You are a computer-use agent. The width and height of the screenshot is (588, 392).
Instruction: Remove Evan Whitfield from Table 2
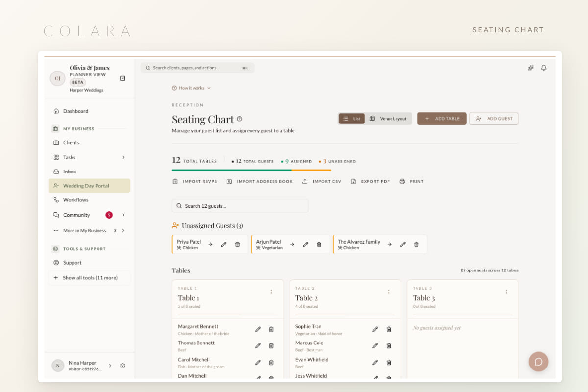pyautogui.click(x=389, y=362)
